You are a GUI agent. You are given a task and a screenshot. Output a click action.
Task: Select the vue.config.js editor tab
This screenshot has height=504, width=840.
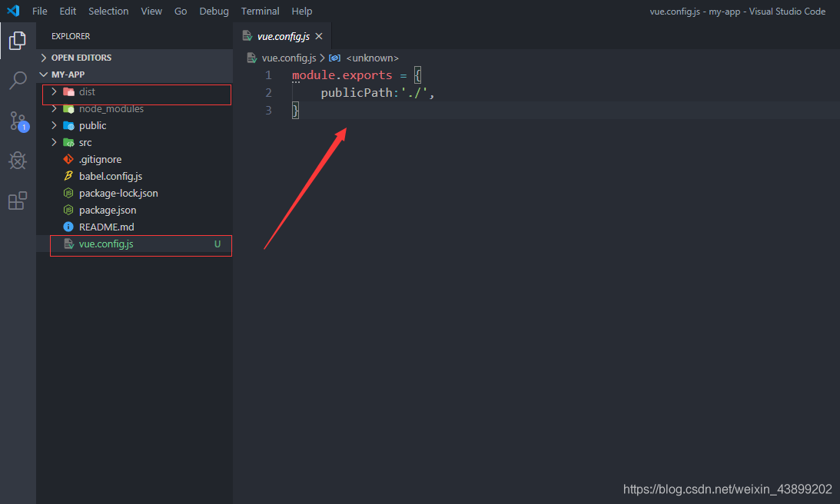pyautogui.click(x=282, y=36)
